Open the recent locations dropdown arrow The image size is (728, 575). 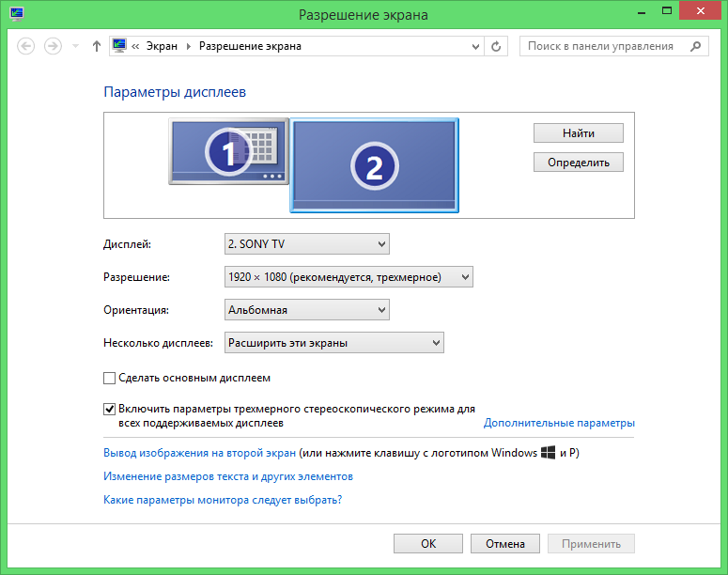75,46
